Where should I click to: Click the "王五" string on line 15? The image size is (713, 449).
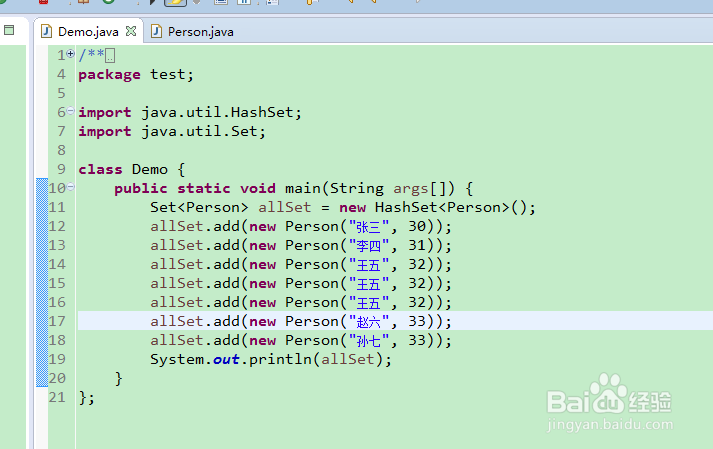click(368, 284)
